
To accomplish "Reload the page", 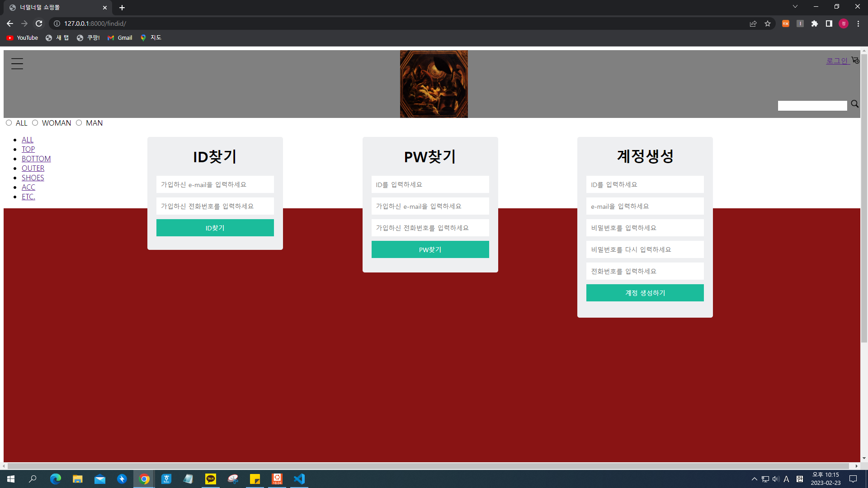I will [39, 23].
